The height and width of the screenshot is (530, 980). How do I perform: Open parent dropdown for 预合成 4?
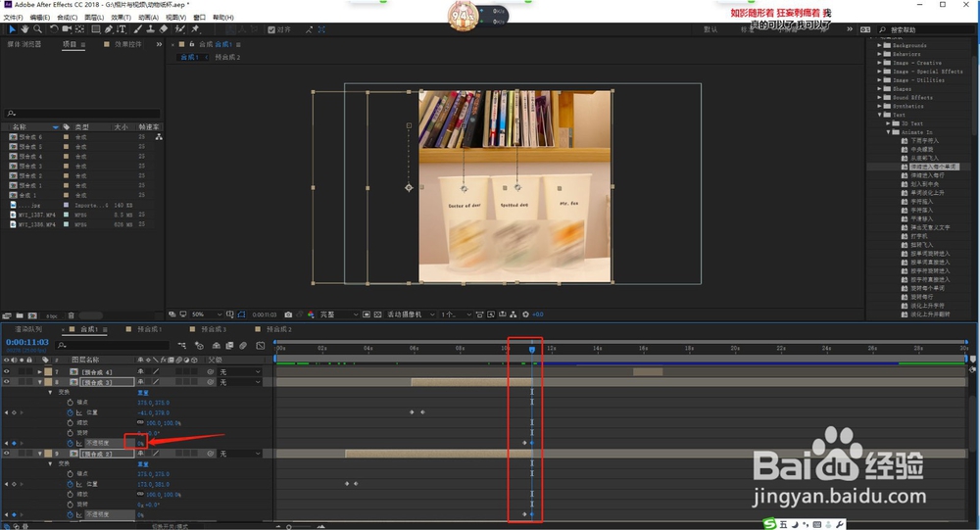point(239,372)
